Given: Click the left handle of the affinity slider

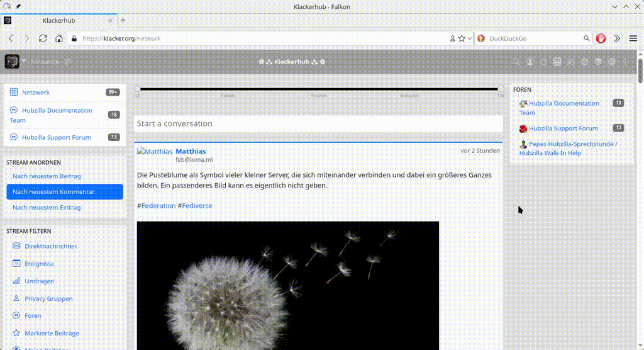Looking at the screenshot, I should tap(138, 89).
